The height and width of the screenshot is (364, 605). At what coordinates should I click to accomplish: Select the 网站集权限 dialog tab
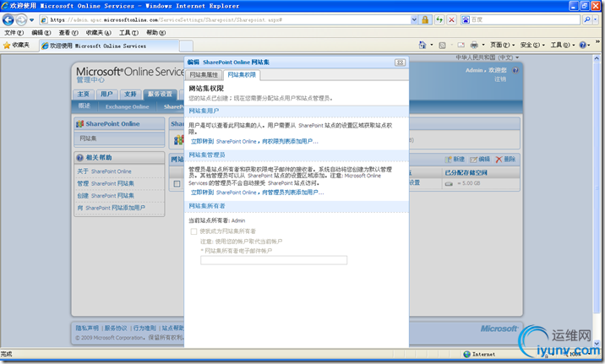[x=242, y=75]
